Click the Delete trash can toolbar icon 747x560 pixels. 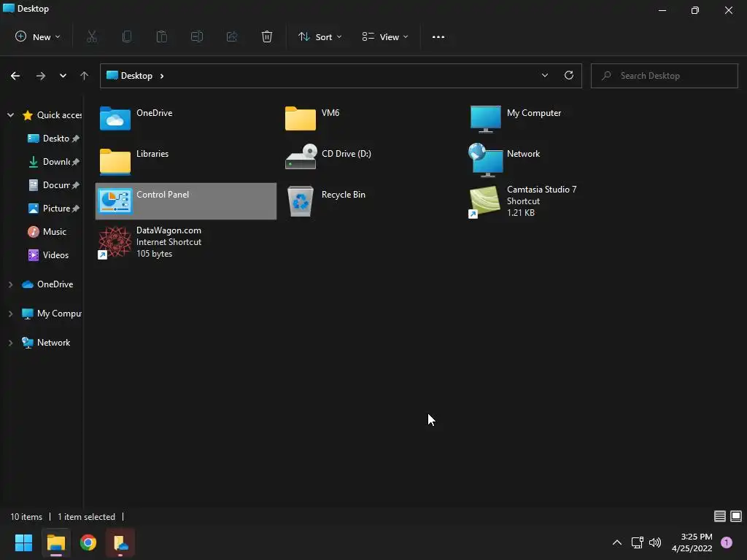tap(267, 36)
